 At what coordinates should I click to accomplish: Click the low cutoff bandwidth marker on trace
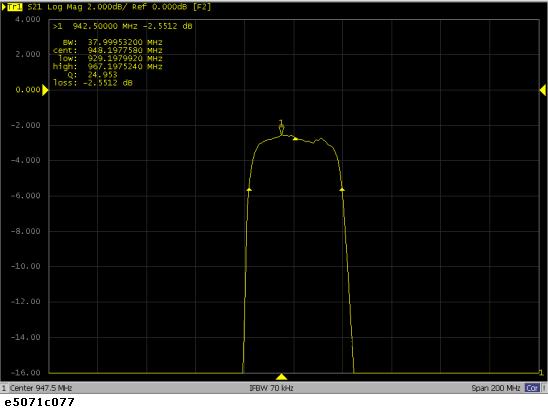tap(249, 189)
